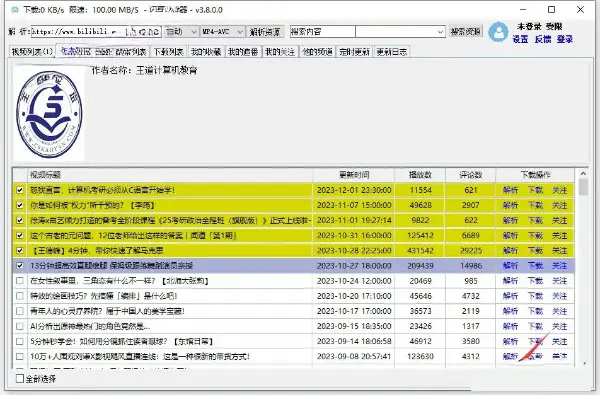Open the 定时更新 tab

pos(354,52)
